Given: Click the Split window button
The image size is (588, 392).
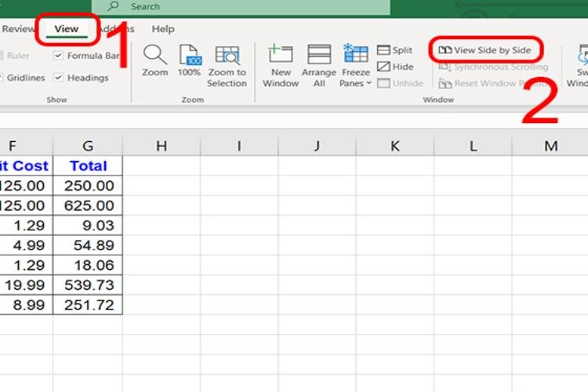Looking at the screenshot, I should [394, 50].
